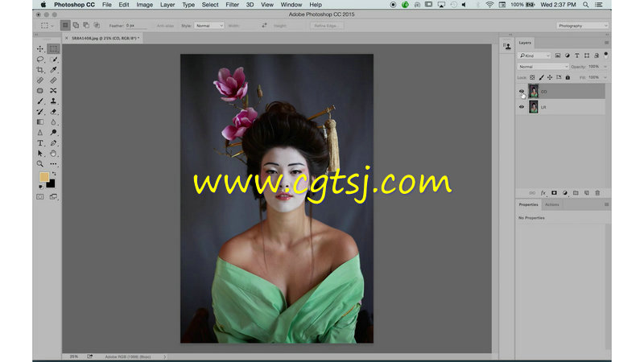Create a new layer
Viewport: 644px width, 362px height.
(x=587, y=193)
